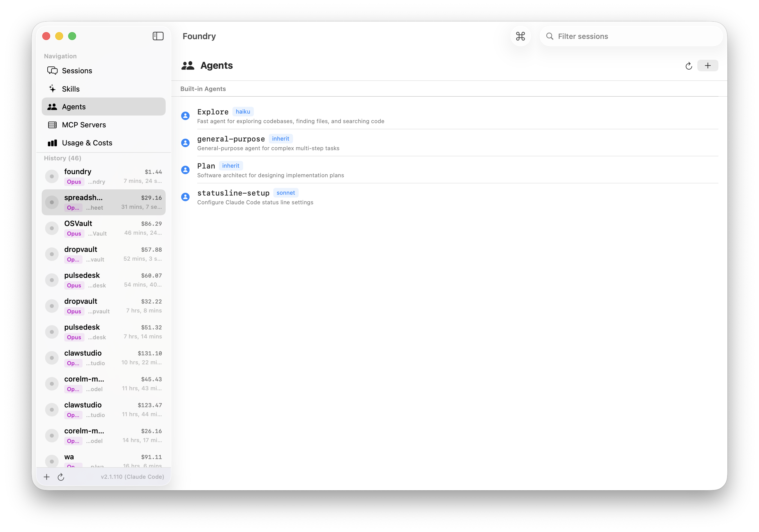759x532 pixels.
Task: Click the keyboard shortcuts command icon
Action: (x=520, y=36)
